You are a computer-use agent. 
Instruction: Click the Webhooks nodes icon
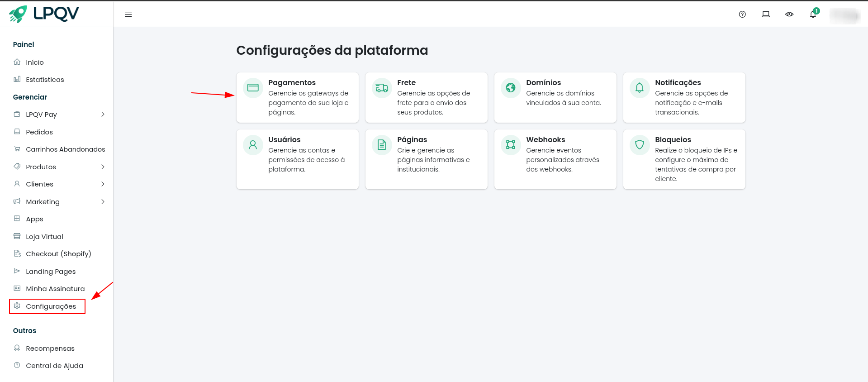pos(511,145)
